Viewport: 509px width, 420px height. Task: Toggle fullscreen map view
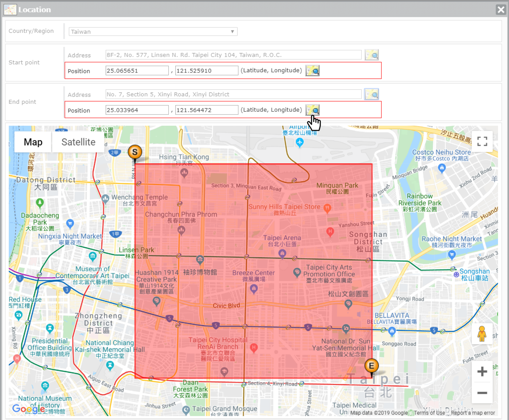(482, 141)
